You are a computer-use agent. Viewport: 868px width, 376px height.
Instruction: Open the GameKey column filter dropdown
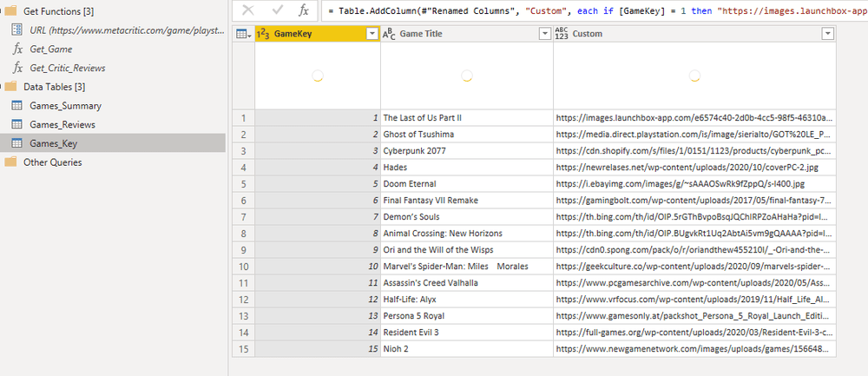pyautogui.click(x=372, y=34)
